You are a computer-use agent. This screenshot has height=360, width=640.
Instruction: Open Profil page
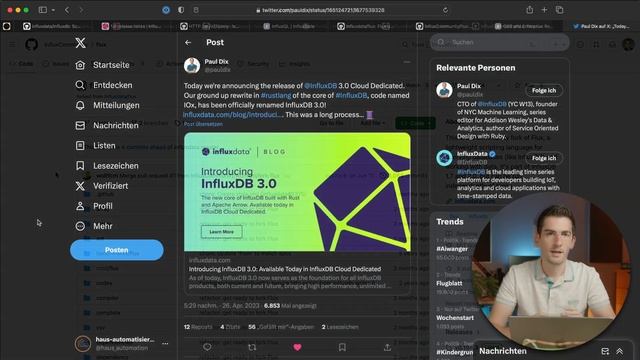94,206
